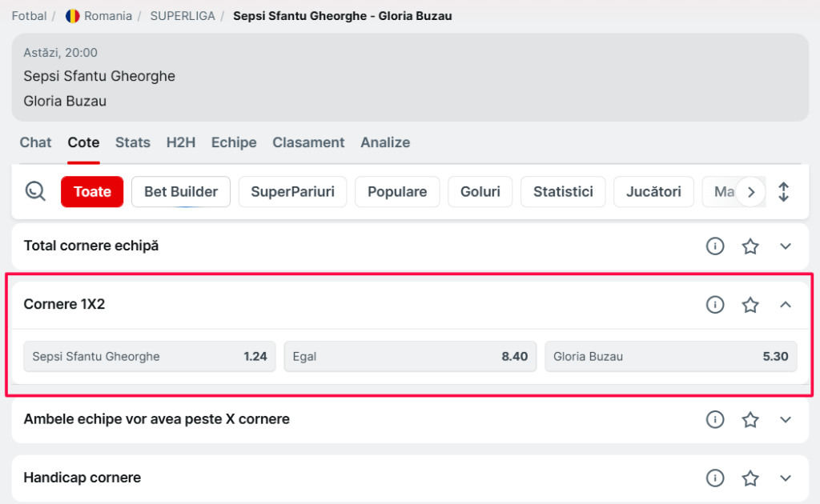Toggle expand/collapse all markets arrow icon
Image resolution: width=820 pixels, height=504 pixels.
783,192
